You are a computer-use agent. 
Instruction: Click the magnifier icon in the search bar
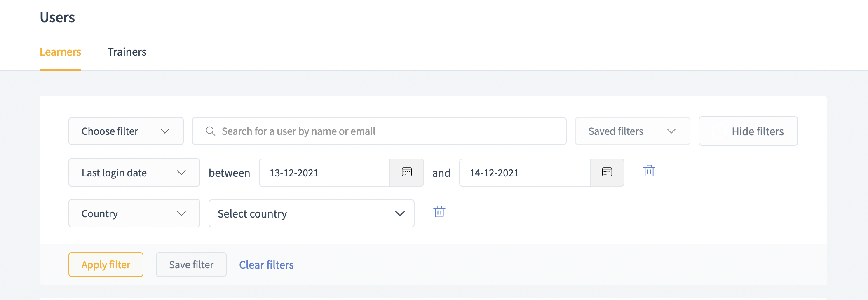(x=211, y=131)
